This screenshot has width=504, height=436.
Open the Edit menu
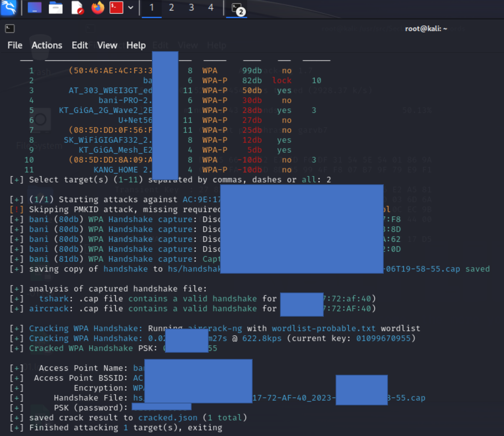[80, 45]
